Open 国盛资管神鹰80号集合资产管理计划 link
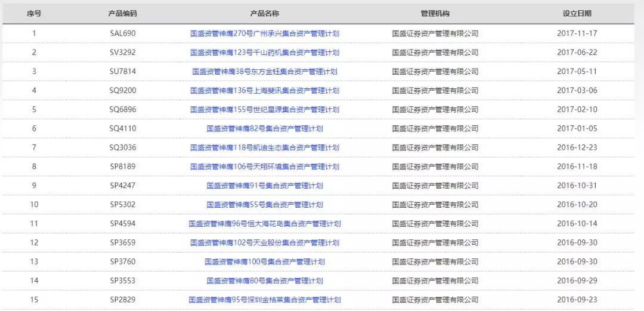This screenshot has width=644, height=311. [x=265, y=281]
